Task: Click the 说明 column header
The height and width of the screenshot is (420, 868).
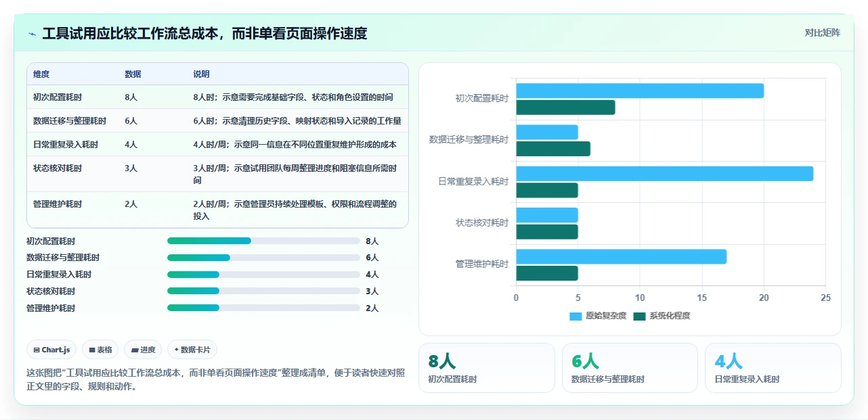Action: (201, 74)
